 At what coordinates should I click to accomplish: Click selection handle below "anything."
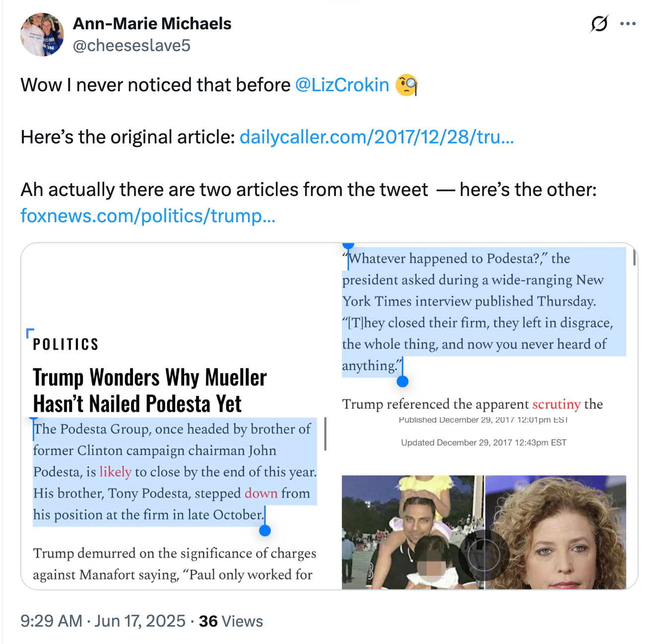402,381
